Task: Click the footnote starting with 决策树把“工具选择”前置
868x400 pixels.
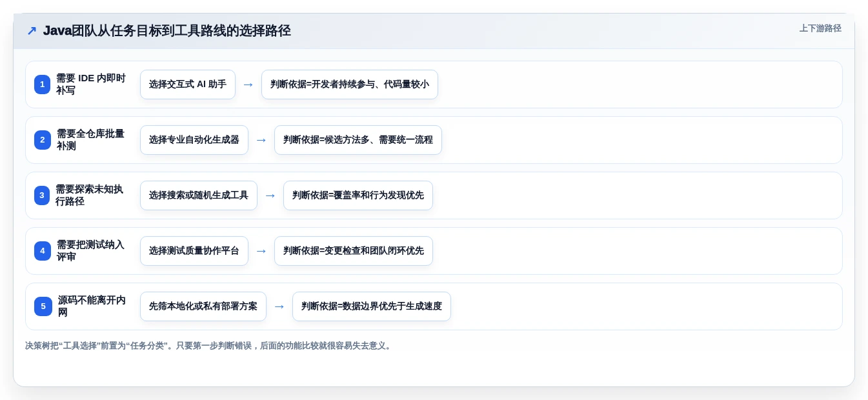Action: [x=209, y=346]
